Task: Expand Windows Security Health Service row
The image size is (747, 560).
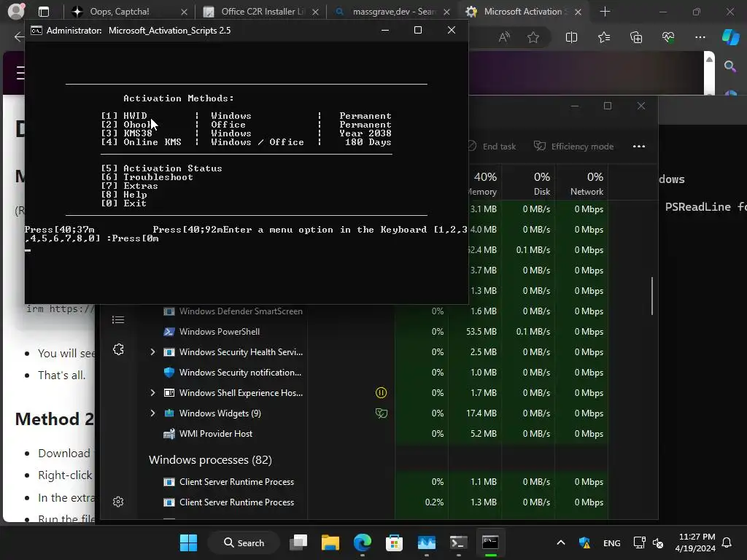Action: tap(152, 352)
